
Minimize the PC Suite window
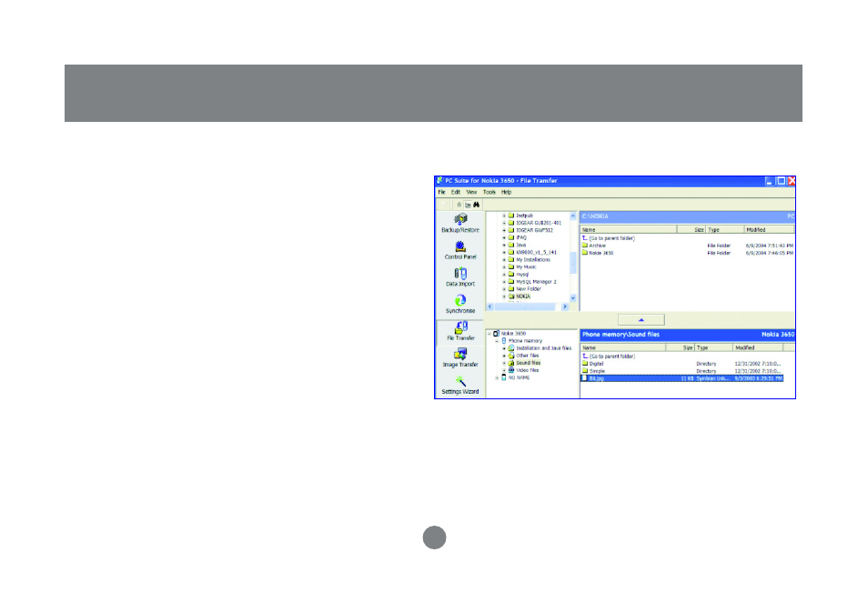pos(770,181)
